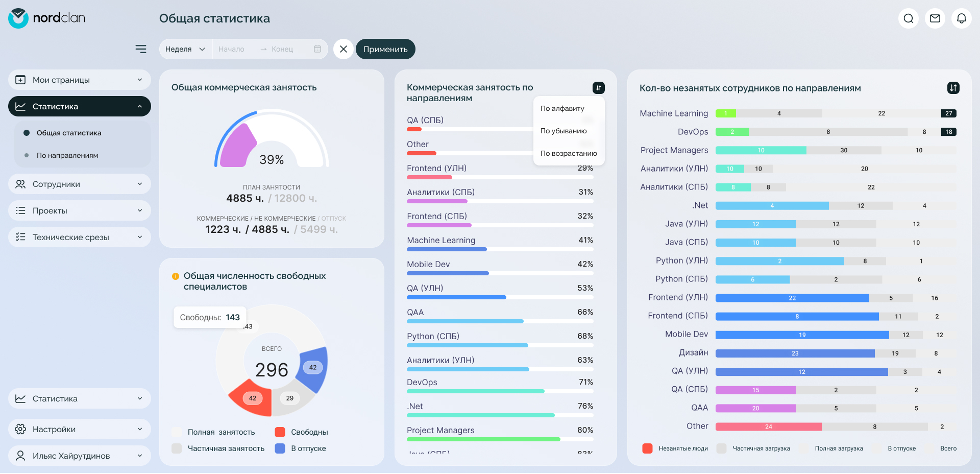980x474 pixels.
Task: Click sort icon on unoccupied employees card
Action: [x=953, y=88]
